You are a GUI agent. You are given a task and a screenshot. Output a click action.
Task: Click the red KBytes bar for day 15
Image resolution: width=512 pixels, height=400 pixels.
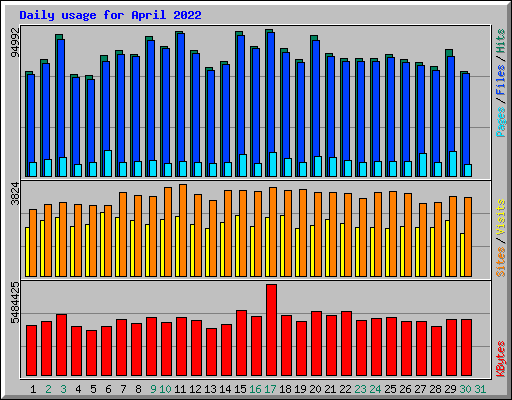pos(241,343)
